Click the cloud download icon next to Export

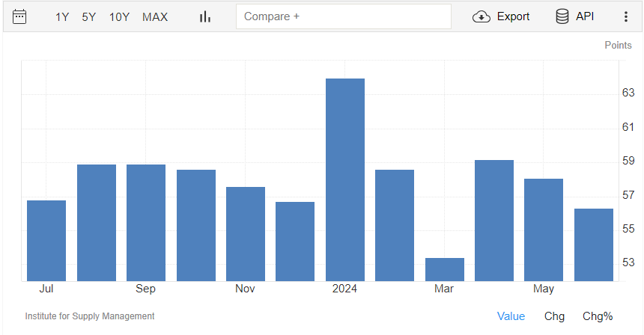pyautogui.click(x=482, y=16)
